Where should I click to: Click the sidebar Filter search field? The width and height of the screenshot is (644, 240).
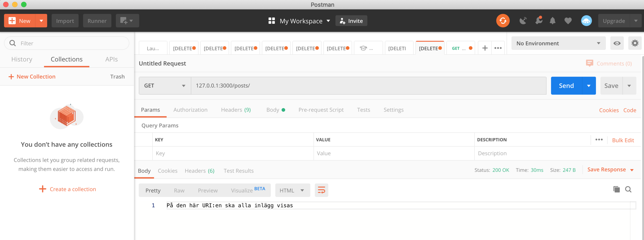(x=67, y=43)
